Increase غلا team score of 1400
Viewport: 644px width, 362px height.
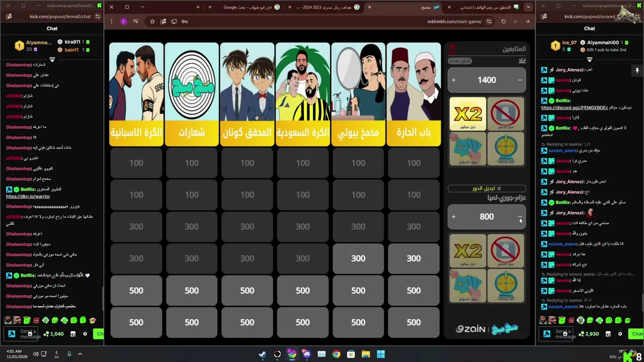(x=453, y=80)
